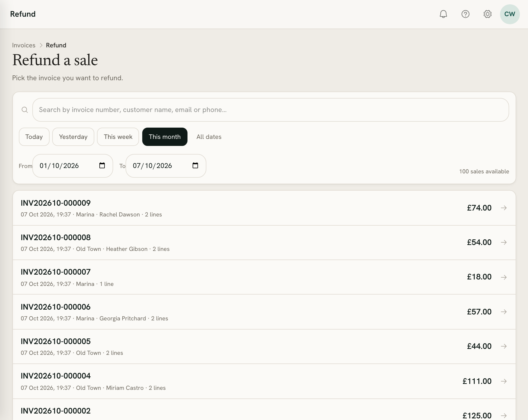528x420 pixels.
Task: Click the £57.00 amount
Action: point(479,312)
